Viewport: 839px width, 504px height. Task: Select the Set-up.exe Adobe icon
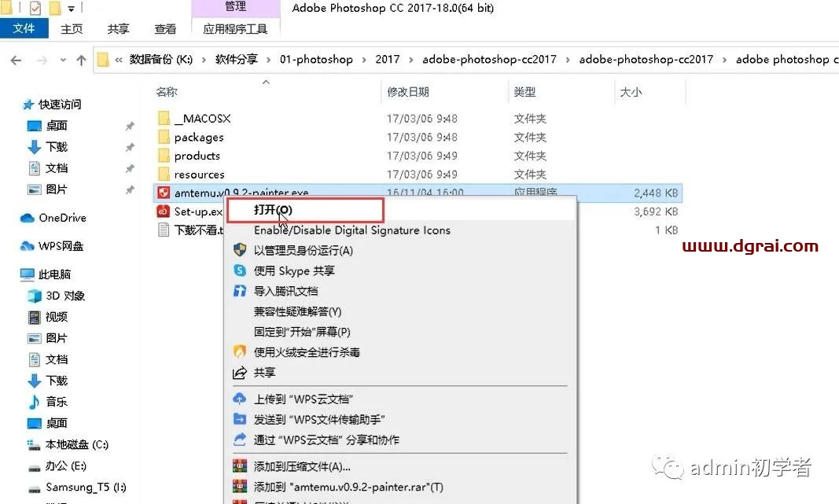[164, 212]
